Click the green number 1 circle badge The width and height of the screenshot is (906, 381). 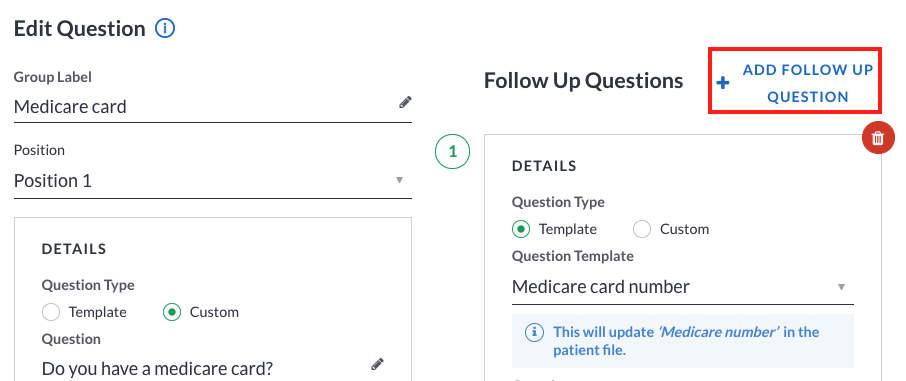click(452, 151)
